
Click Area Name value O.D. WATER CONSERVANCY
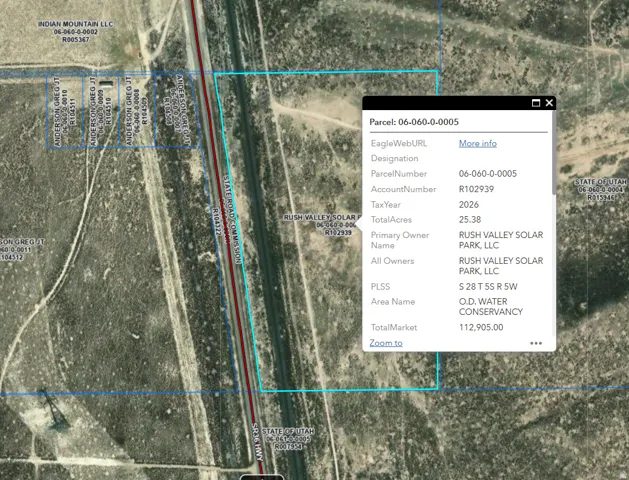coord(491,307)
